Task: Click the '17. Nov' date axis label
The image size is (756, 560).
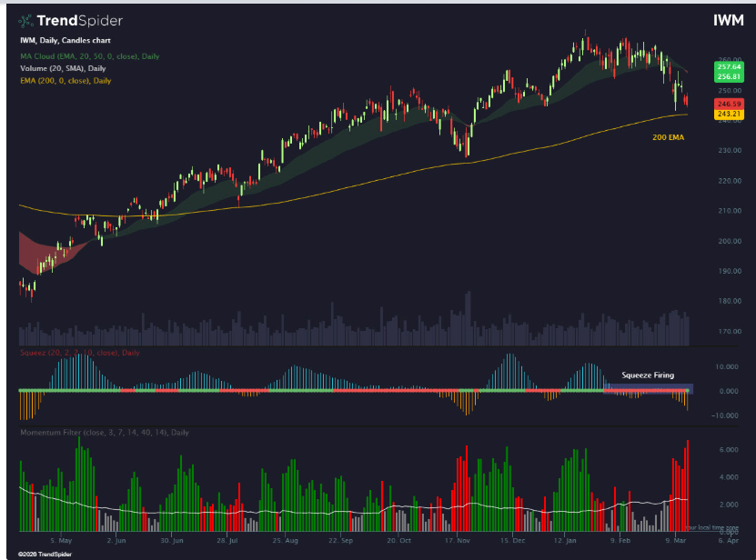Action: [x=455, y=539]
